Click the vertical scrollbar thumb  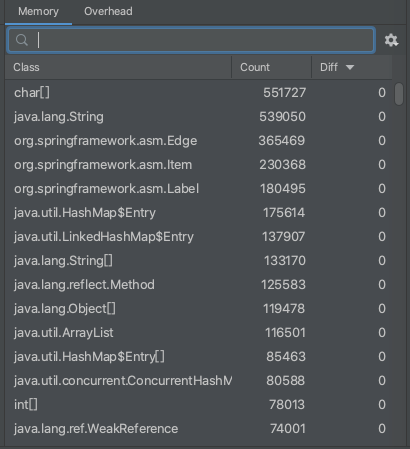(x=399, y=94)
